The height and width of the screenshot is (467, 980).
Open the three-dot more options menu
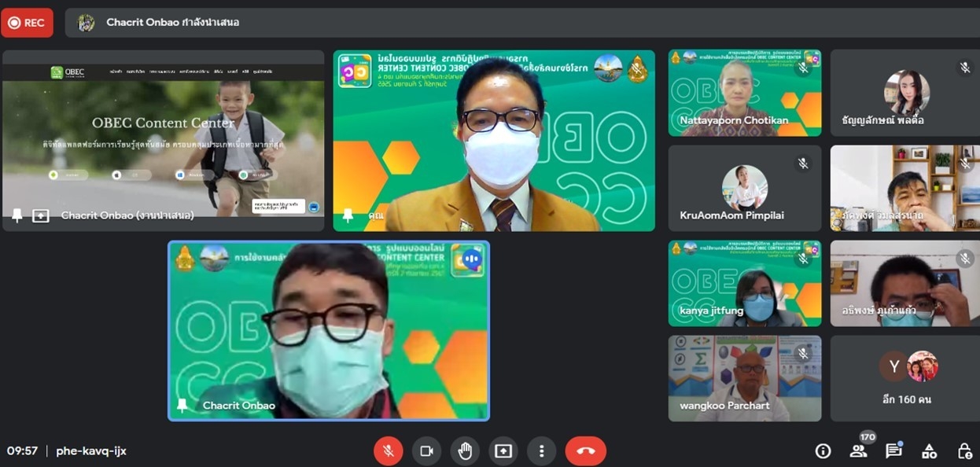[541, 450]
